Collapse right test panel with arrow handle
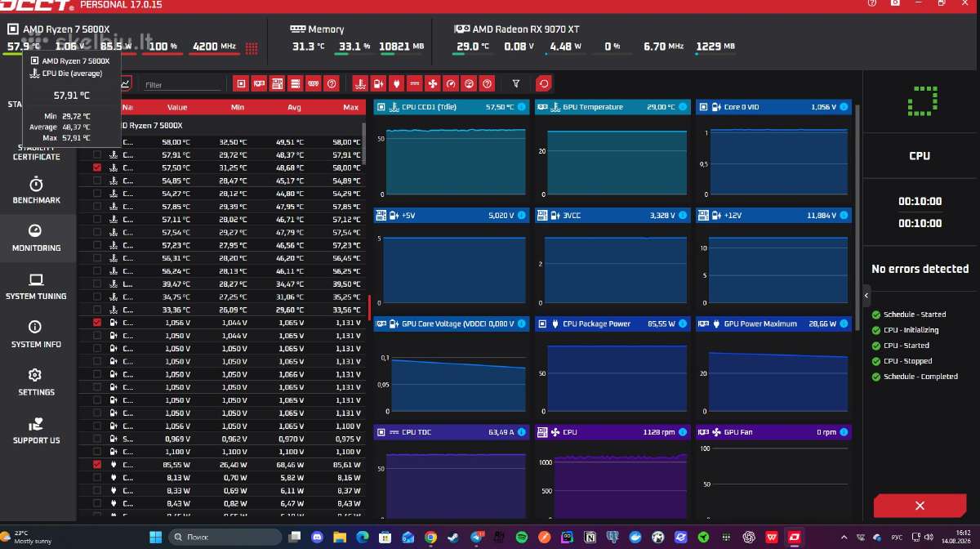 tap(866, 296)
